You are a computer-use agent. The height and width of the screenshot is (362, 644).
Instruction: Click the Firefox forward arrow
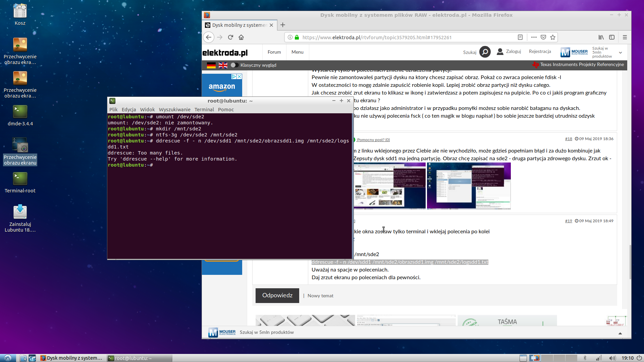(220, 37)
